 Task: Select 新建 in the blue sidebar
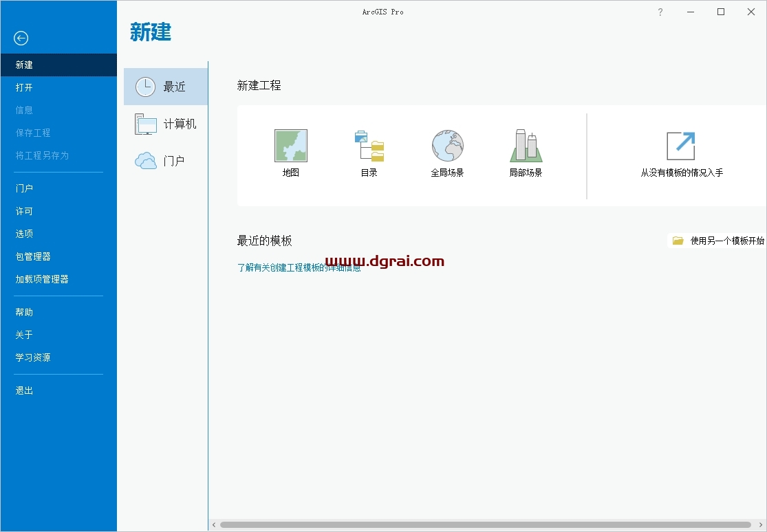[58, 65]
